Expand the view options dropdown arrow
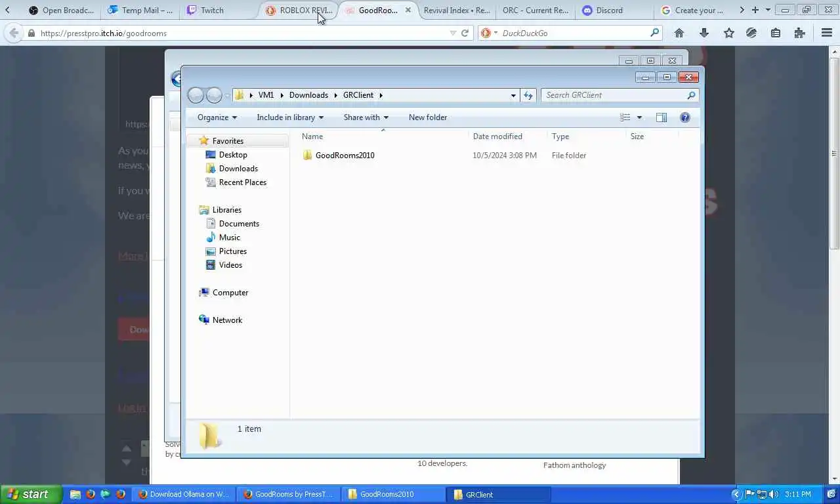 639,117
